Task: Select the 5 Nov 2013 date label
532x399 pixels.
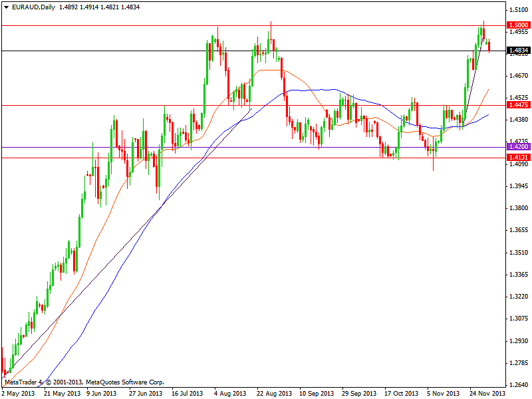Action: [444, 393]
